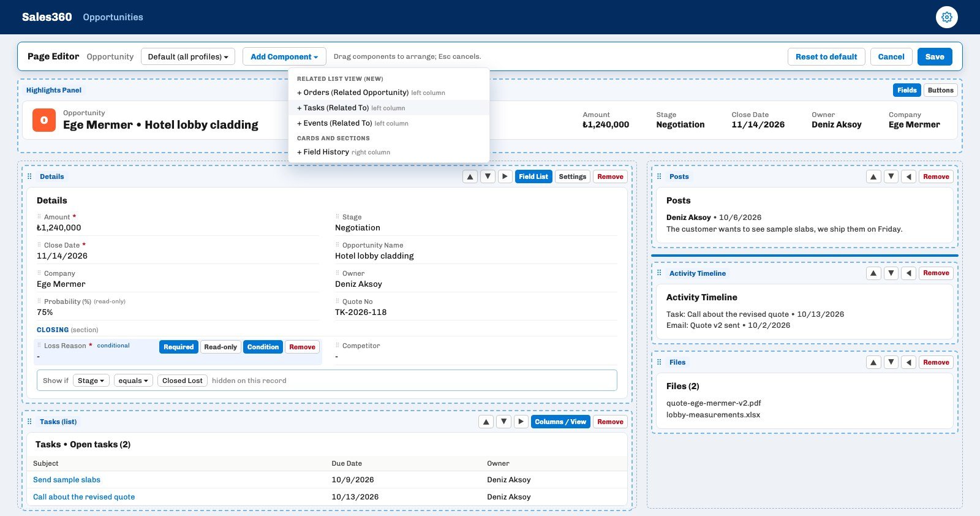980x516 pixels.
Task: Move Details component to right column
Action: pyautogui.click(x=505, y=176)
